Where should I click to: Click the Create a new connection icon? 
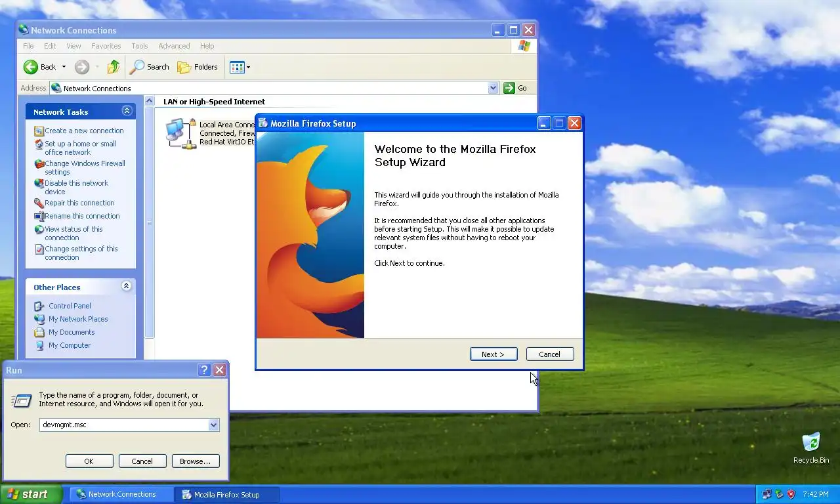pyautogui.click(x=39, y=131)
